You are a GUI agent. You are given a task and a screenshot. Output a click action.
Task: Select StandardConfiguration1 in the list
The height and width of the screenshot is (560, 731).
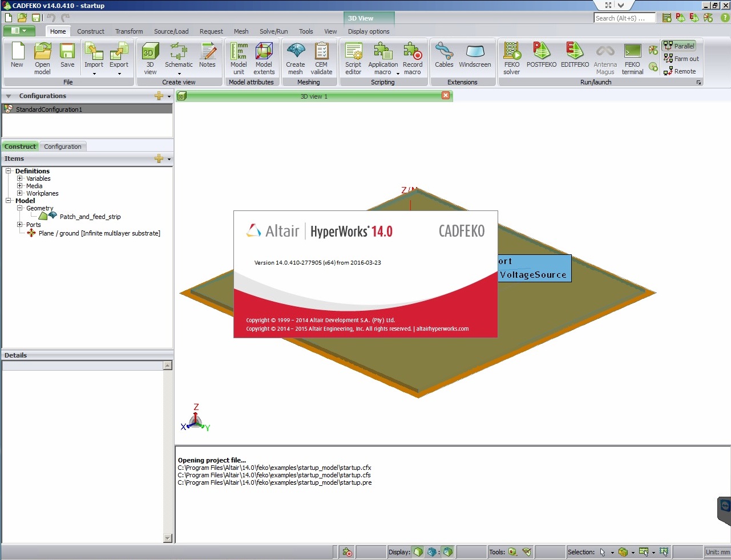[x=87, y=109]
